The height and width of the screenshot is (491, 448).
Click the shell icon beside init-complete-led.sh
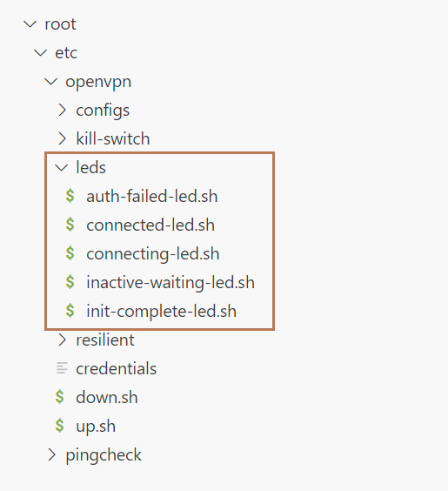70,311
